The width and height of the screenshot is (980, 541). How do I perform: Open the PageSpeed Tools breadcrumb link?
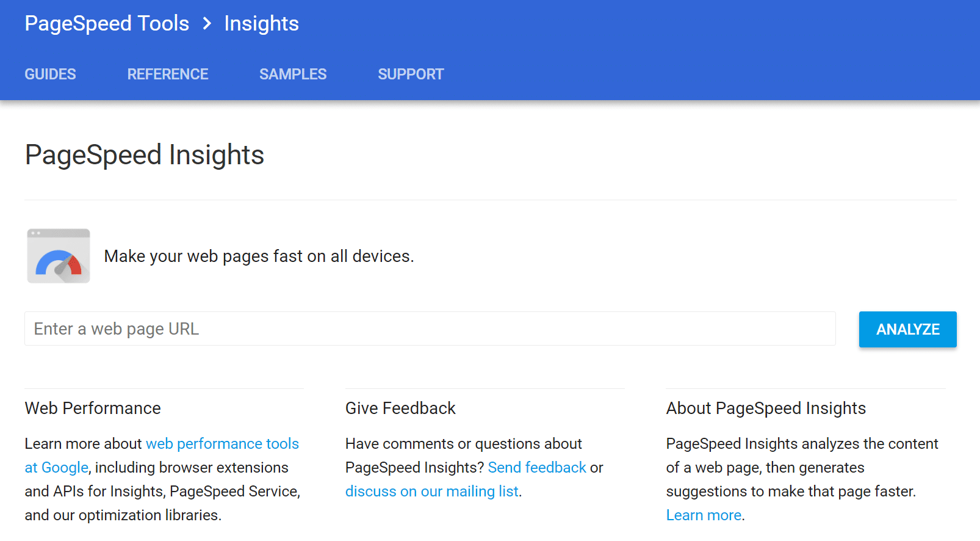click(106, 23)
